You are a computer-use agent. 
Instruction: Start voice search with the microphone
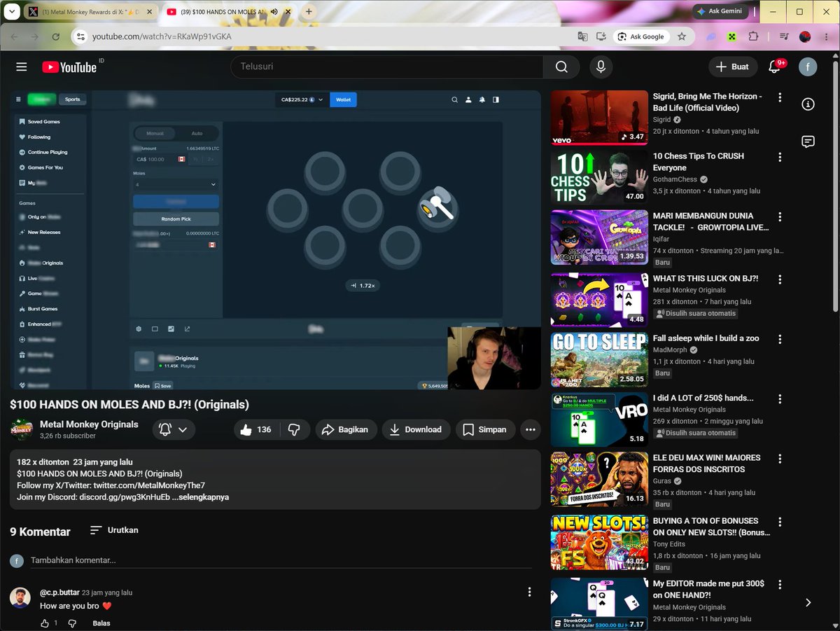point(600,67)
